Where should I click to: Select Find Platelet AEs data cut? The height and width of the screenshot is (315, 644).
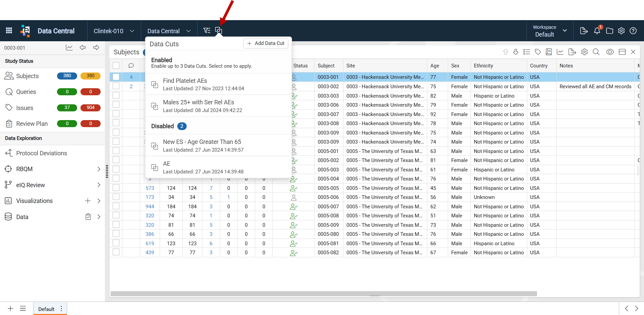tap(218, 84)
